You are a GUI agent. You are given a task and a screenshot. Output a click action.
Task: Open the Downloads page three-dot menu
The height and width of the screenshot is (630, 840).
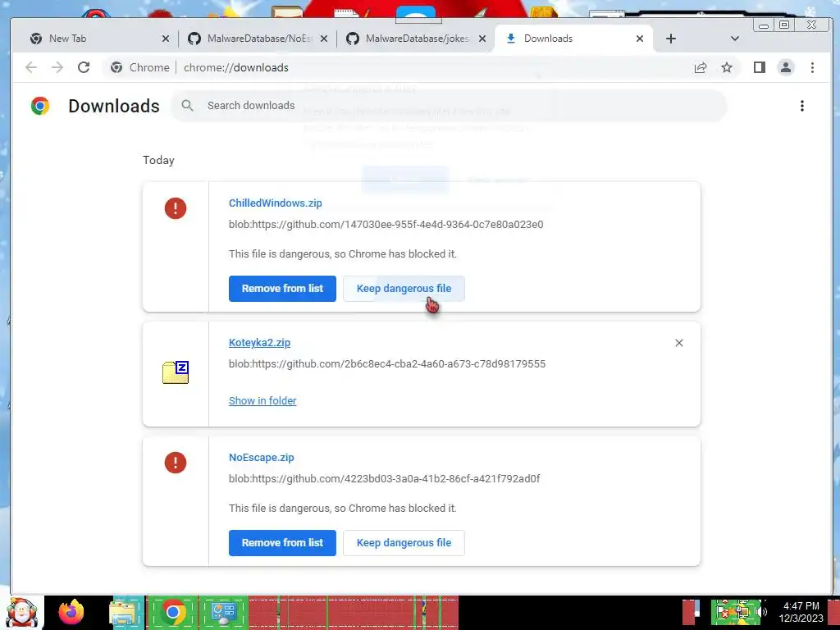(x=802, y=106)
